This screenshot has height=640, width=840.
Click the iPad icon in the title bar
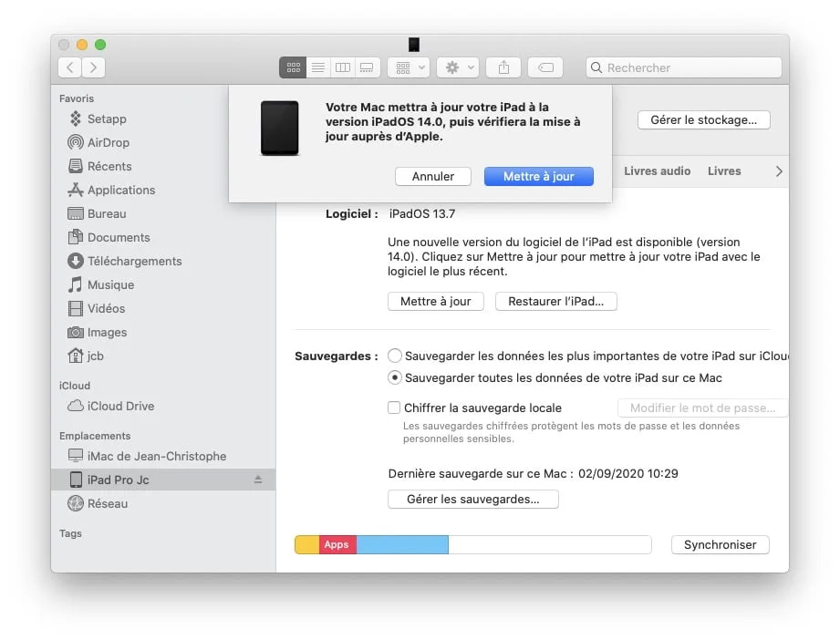click(x=414, y=45)
